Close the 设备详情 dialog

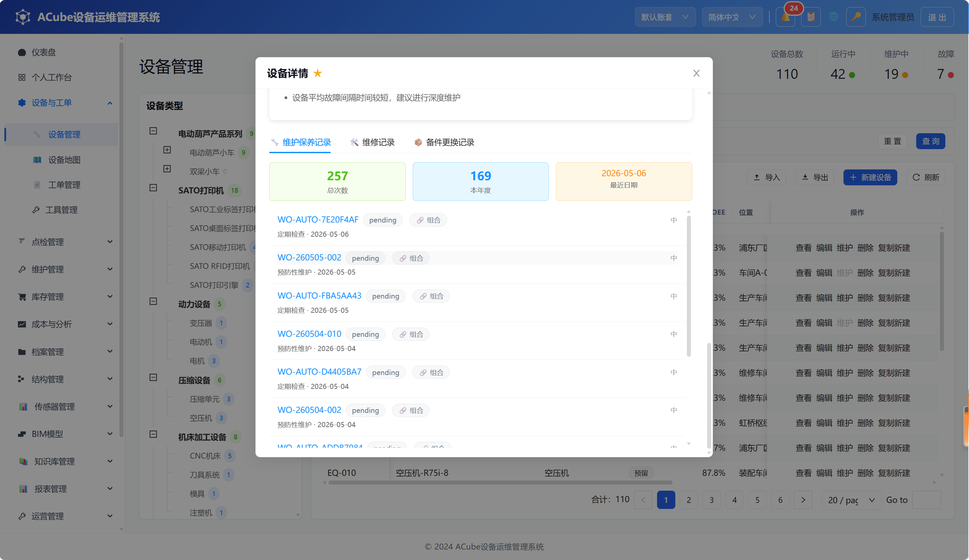(696, 73)
